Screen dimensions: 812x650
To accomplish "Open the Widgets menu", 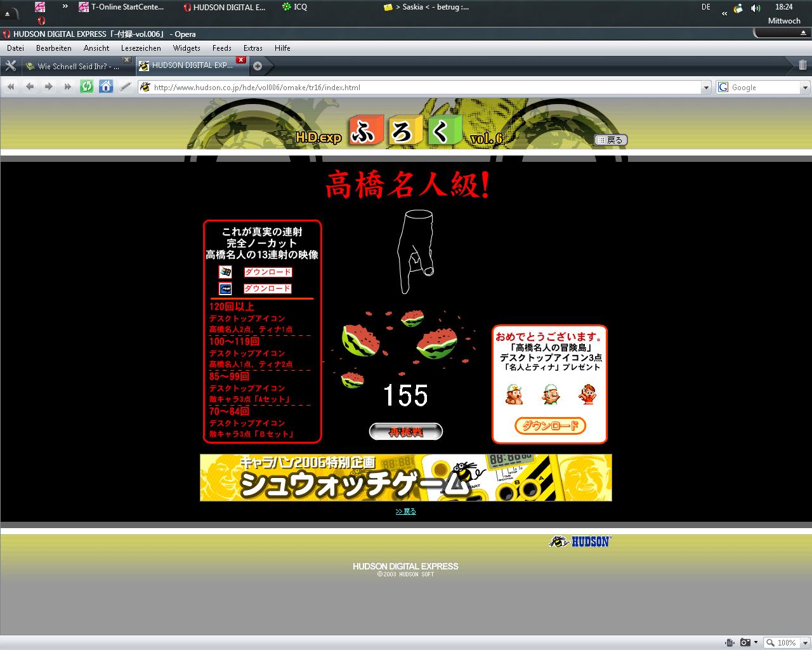I will click(x=187, y=48).
